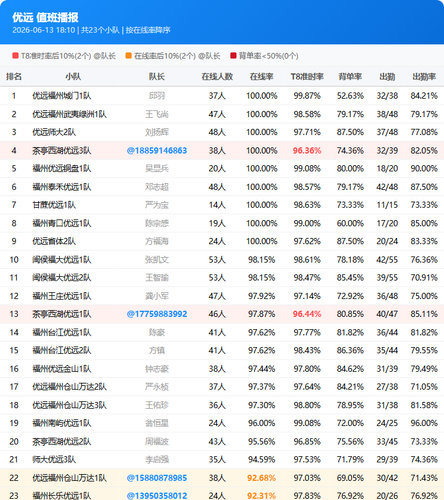Click captain name 邓志超
Viewport: 444px width, 500px height.
[x=157, y=187]
